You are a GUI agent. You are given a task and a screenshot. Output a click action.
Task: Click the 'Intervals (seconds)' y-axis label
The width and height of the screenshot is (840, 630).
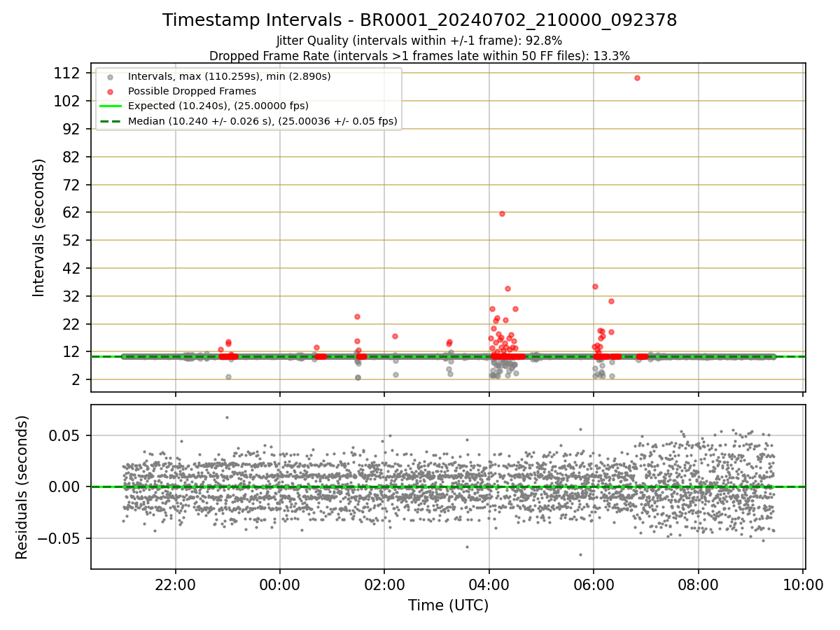[x=39, y=227]
